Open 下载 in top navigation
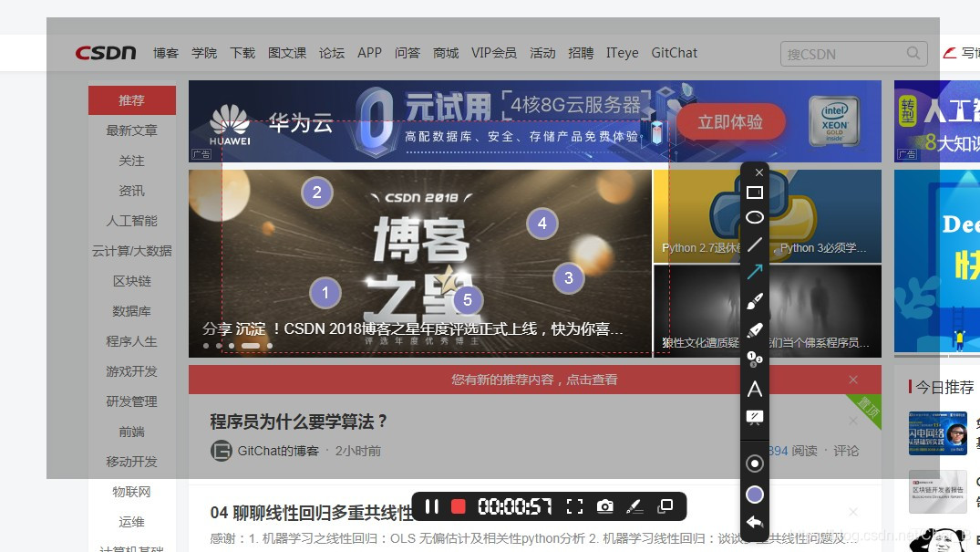 [242, 53]
